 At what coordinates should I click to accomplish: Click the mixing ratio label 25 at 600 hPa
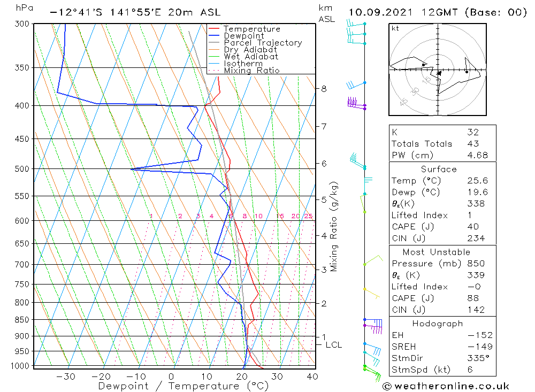[309, 216]
